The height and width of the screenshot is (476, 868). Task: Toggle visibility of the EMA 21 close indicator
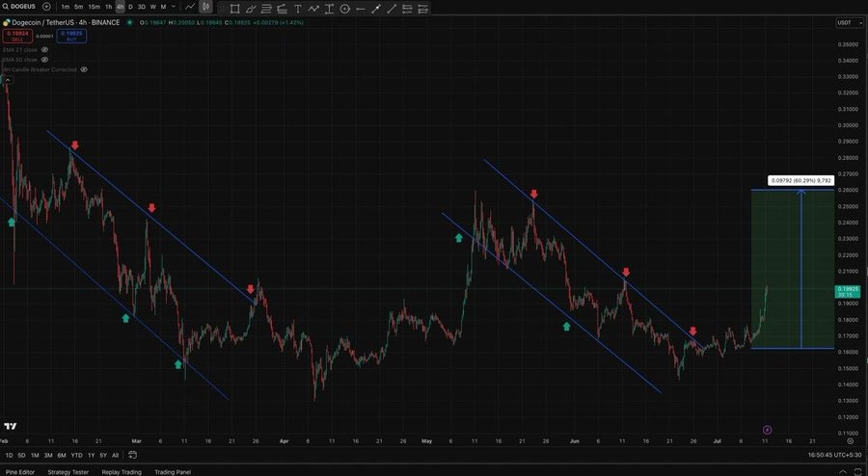(44, 50)
